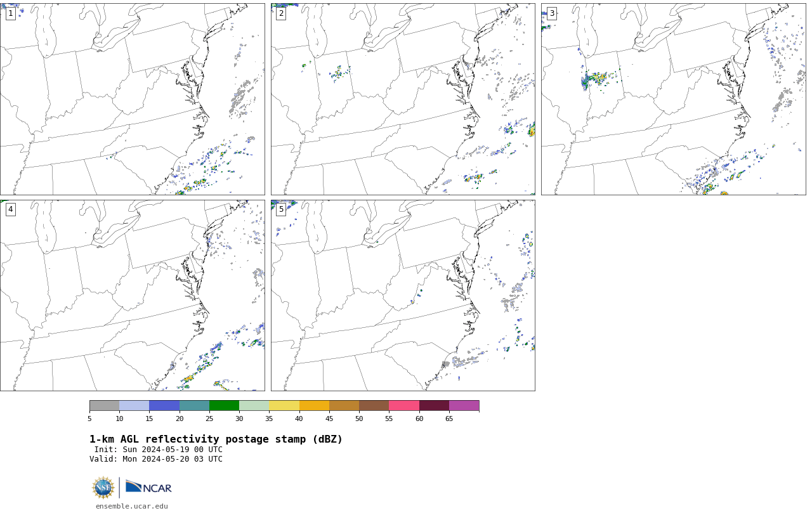The height and width of the screenshot is (513, 812).
Task: Click the blue 15-20 dBZ swatch
Action: 164,406
